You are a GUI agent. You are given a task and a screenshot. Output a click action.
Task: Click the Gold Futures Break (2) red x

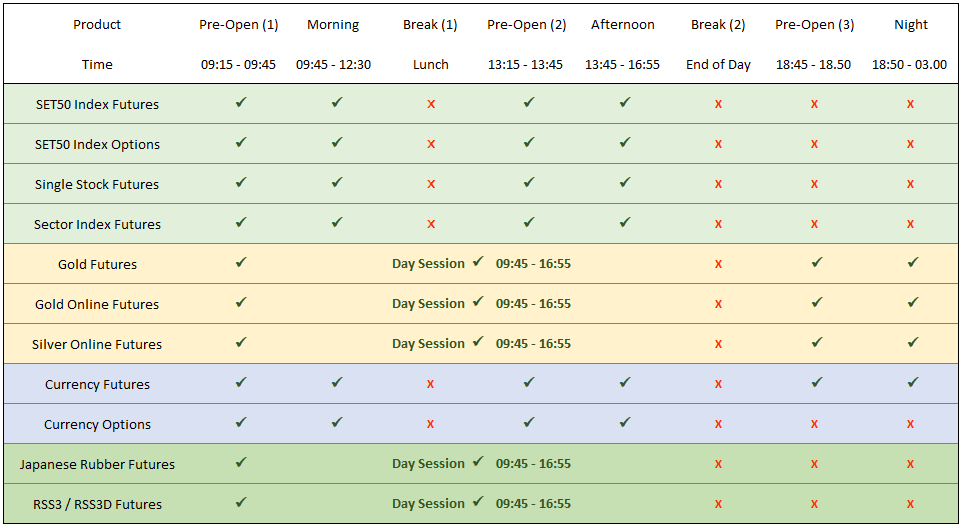pyautogui.click(x=718, y=264)
